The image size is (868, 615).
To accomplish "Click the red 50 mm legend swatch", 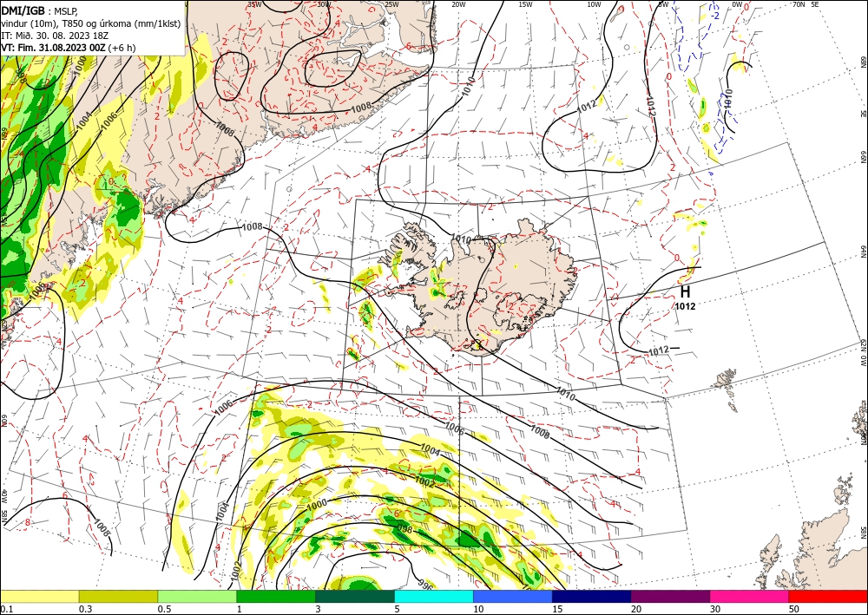I will (x=828, y=596).
